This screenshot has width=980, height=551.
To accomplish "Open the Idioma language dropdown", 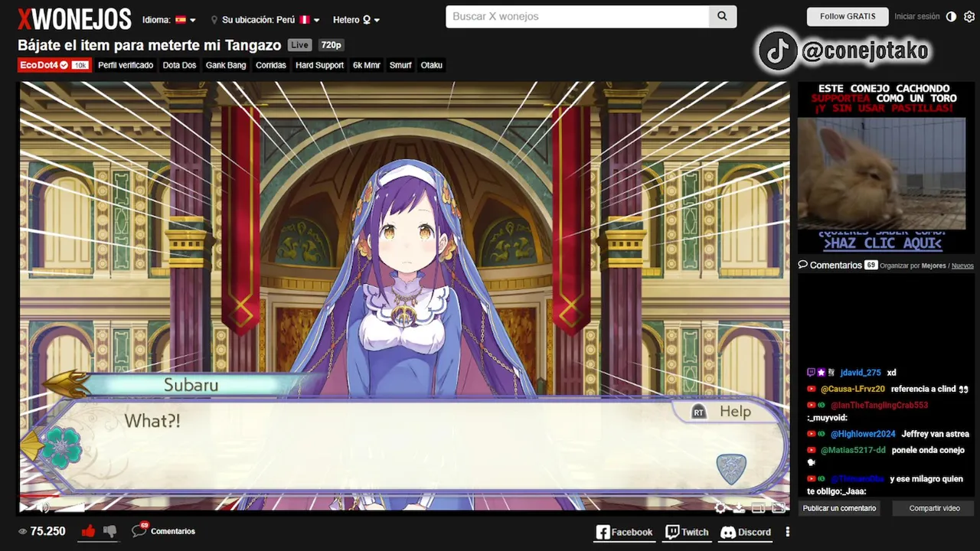I will pyautogui.click(x=169, y=20).
